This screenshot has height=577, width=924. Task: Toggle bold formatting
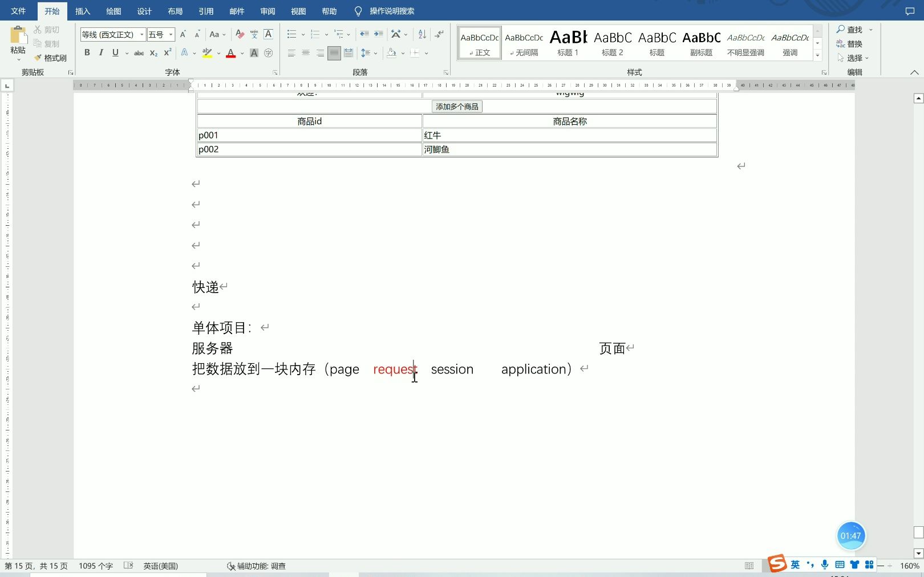point(87,53)
